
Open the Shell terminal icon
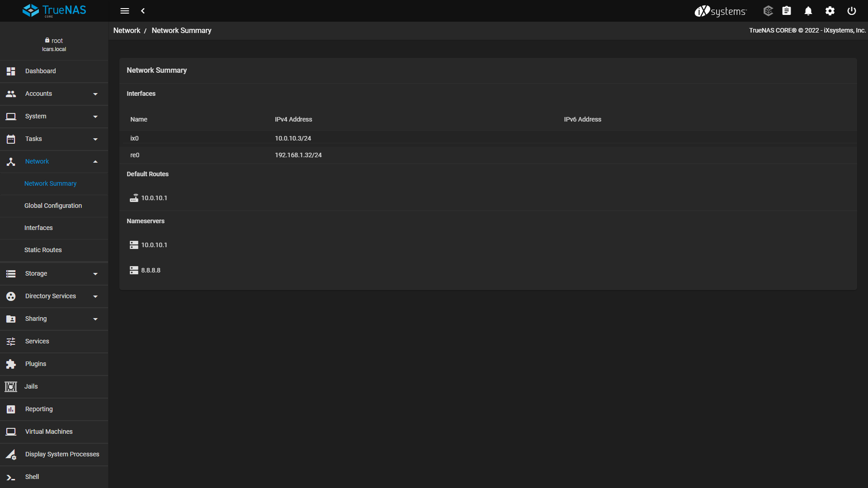point(11,477)
